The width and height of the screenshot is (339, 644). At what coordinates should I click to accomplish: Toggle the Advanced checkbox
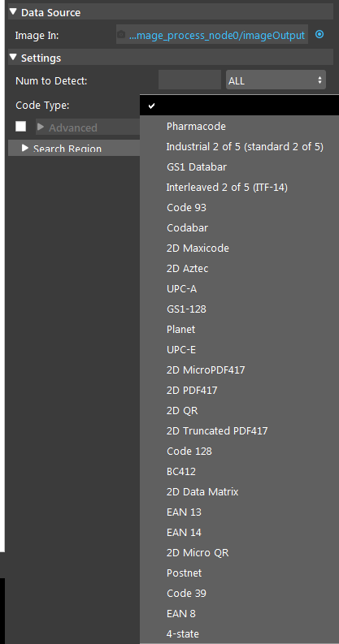click(x=20, y=126)
